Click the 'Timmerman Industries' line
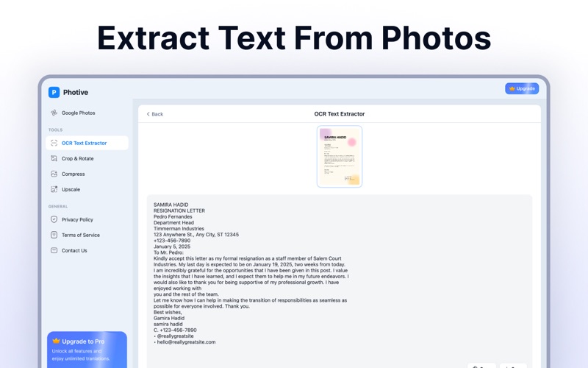Image resolution: width=588 pixels, height=368 pixels. 179,228
